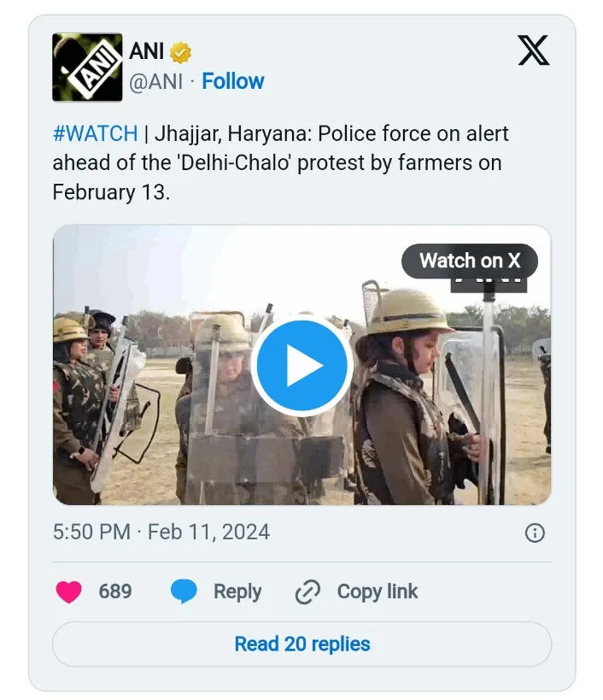Image resolution: width=603 pixels, height=700 pixels.
Task: Open the ANI display name link
Action: (147, 51)
